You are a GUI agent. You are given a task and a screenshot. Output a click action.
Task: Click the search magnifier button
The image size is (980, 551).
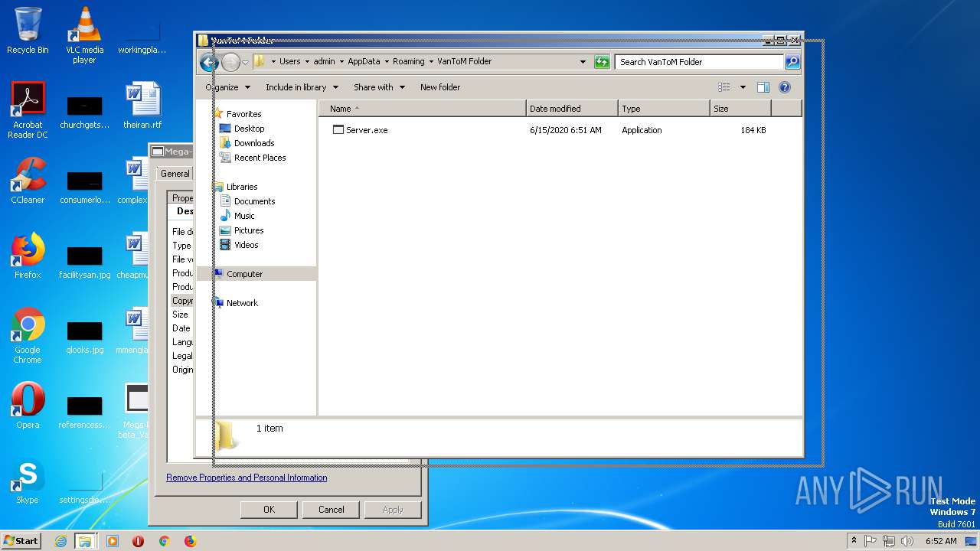(x=792, y=62)
